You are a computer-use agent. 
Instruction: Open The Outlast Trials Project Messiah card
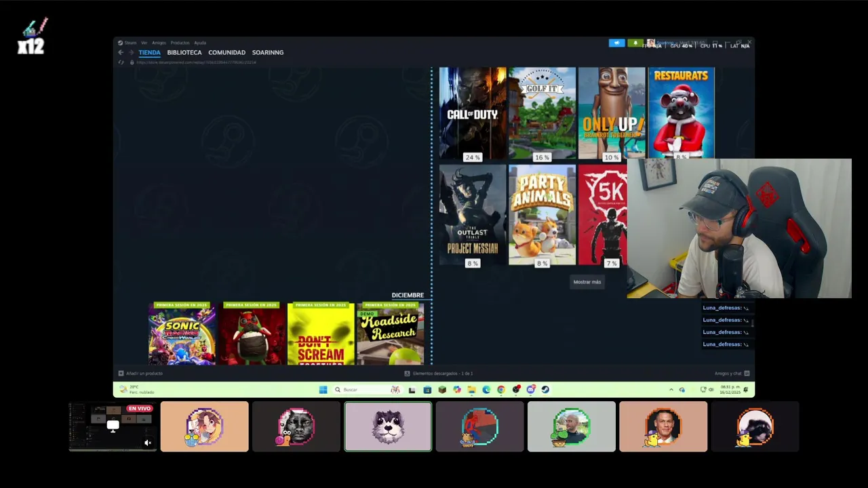(473, 215)
